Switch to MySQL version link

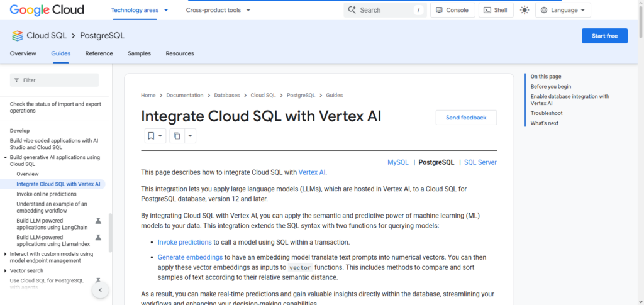pyautogui.click(x=398, y=162)
